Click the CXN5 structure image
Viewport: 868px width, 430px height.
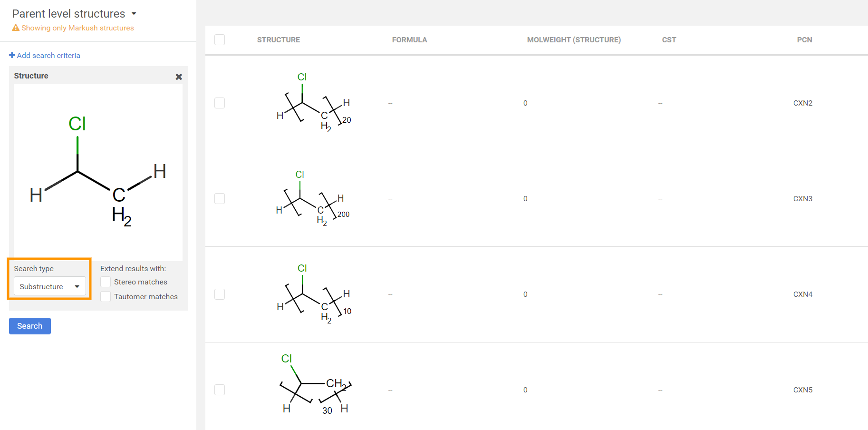[x=315, y=386]
